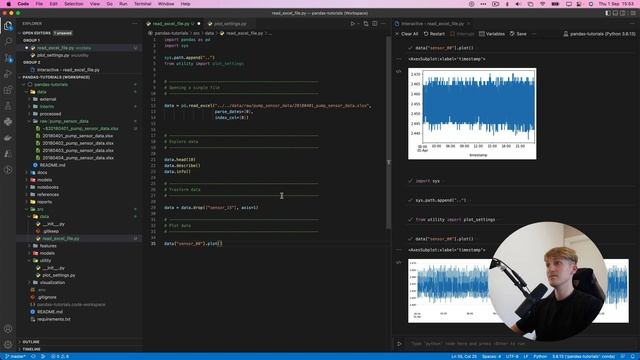Click the open changes icon in editor toolbar
The image size is (640, 360).
(366, 24)
